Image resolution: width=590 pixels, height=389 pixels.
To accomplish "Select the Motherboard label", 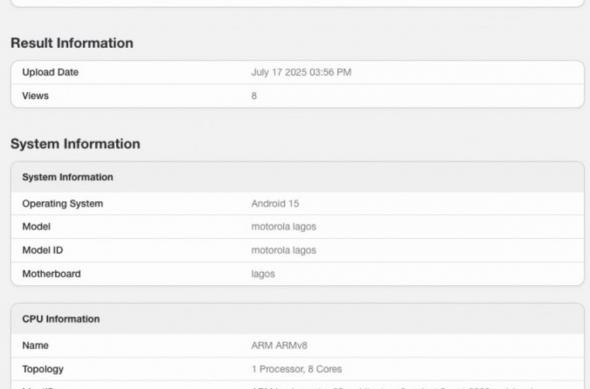I will (52, 274).
